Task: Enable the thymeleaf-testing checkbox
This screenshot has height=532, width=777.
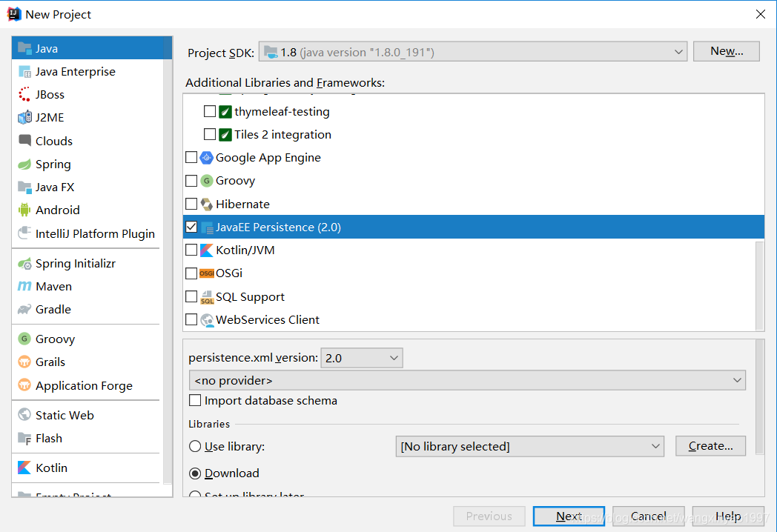Action: point(210,111)
